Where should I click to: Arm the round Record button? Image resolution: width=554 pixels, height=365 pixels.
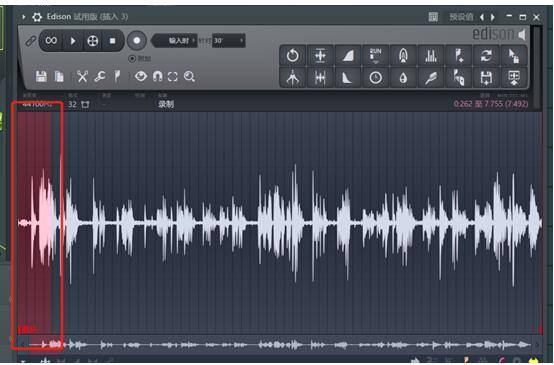(137, 41)
